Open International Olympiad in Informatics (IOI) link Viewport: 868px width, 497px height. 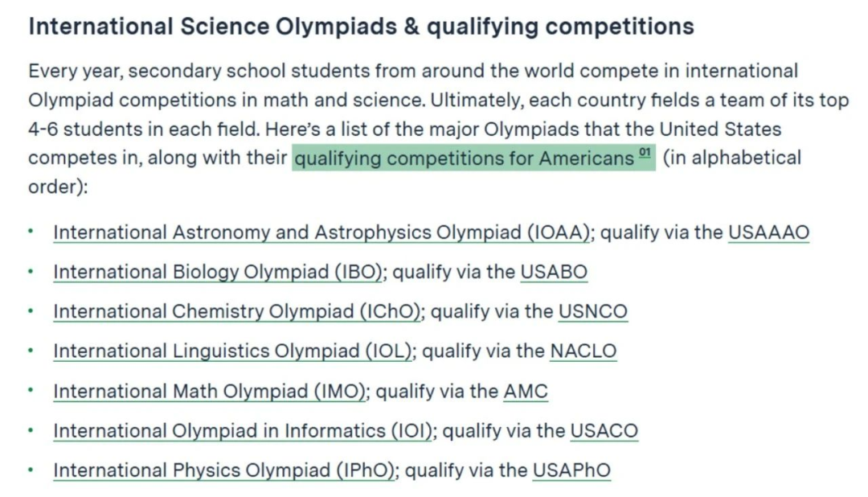coord(243,430)
